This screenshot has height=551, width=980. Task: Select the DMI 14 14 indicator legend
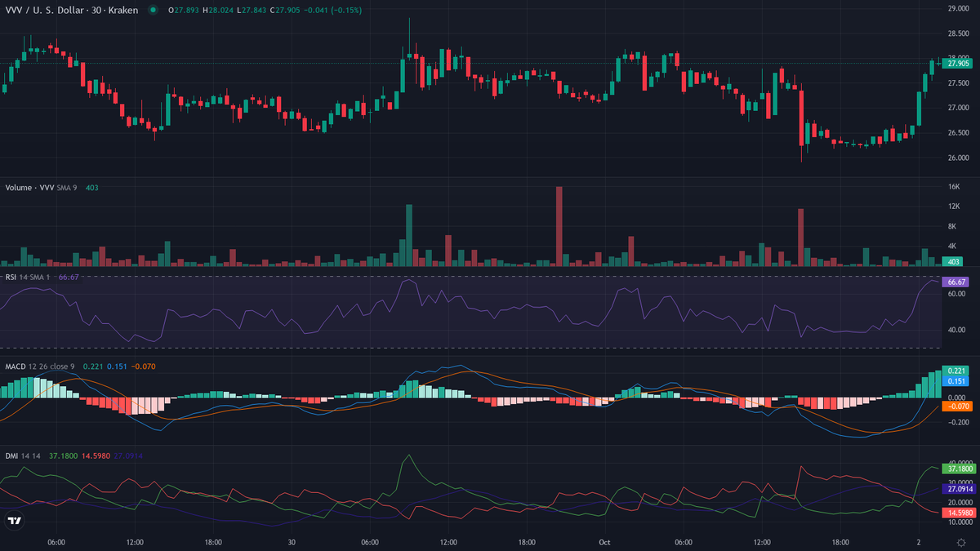coord(24,455)
